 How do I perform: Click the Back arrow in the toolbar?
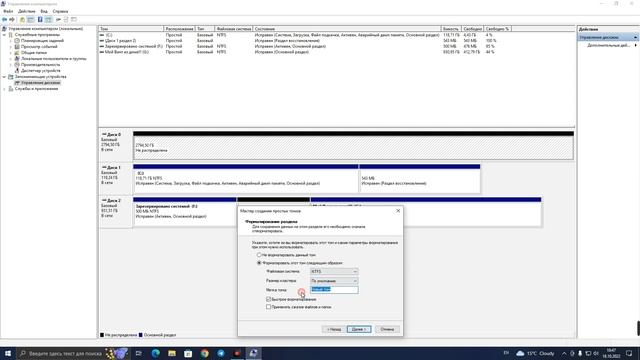[4, 20]
